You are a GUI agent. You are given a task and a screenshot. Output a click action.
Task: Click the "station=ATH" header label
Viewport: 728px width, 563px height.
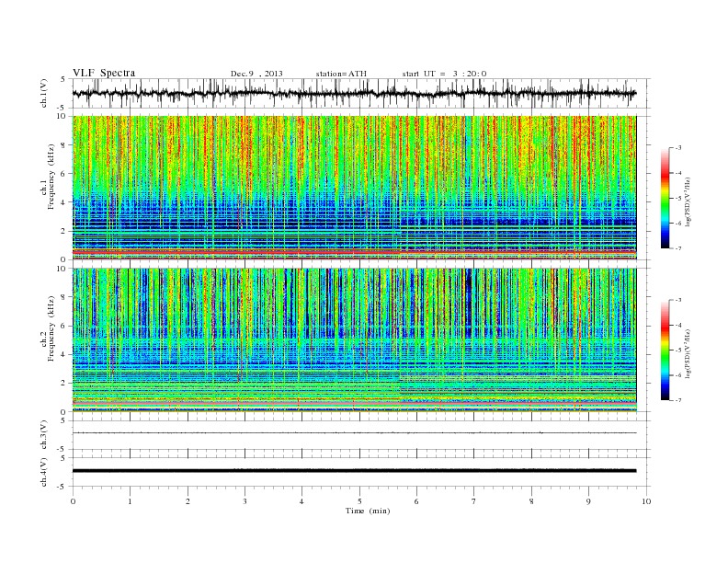(341, 74)
